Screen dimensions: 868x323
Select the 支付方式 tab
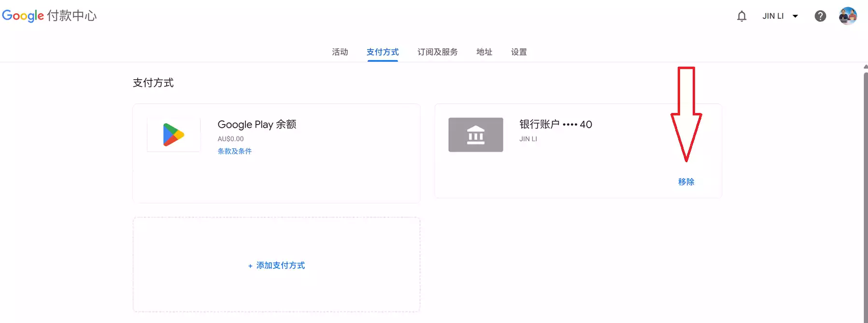pos(383,52)
